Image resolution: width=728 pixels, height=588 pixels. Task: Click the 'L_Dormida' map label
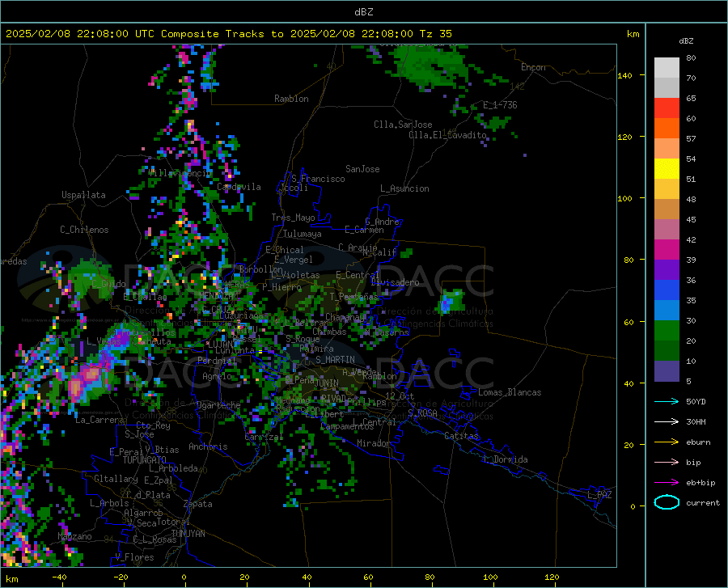tap(505, 459)
